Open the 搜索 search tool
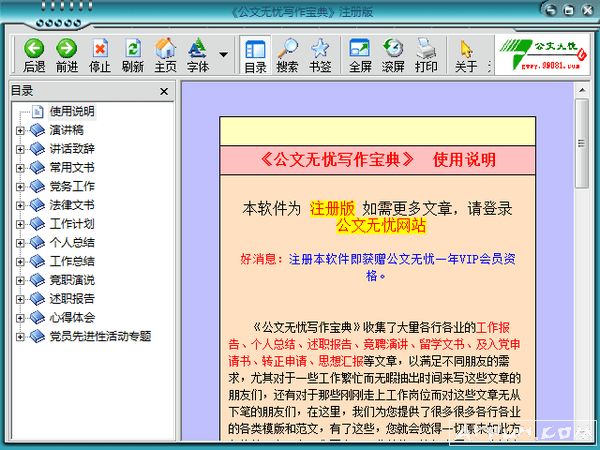 (287, 55)
